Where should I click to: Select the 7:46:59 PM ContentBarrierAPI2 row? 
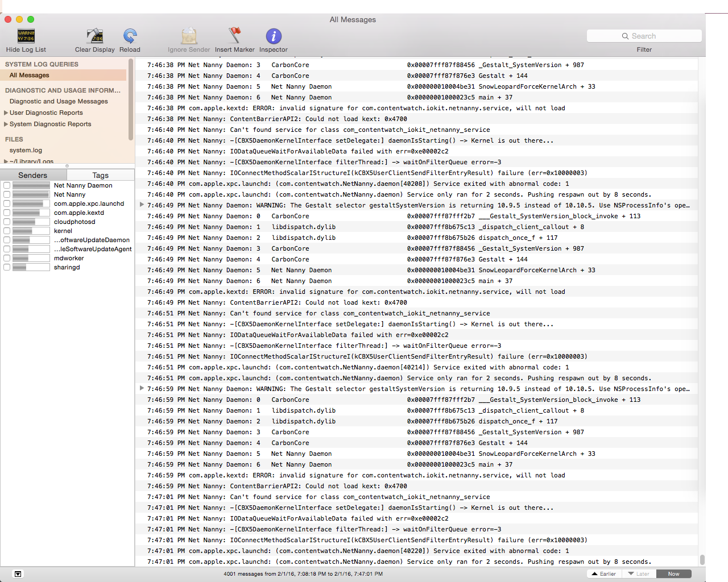point(417,486)
